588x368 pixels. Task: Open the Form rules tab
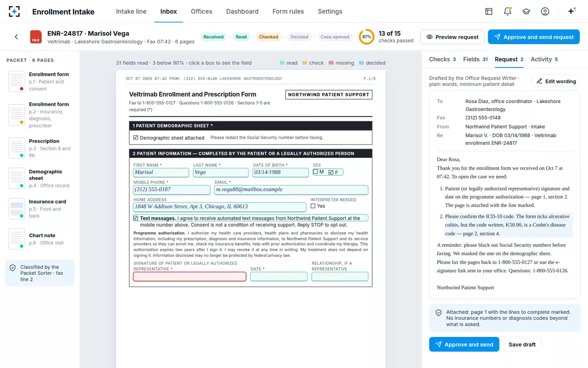click(288, 11)
